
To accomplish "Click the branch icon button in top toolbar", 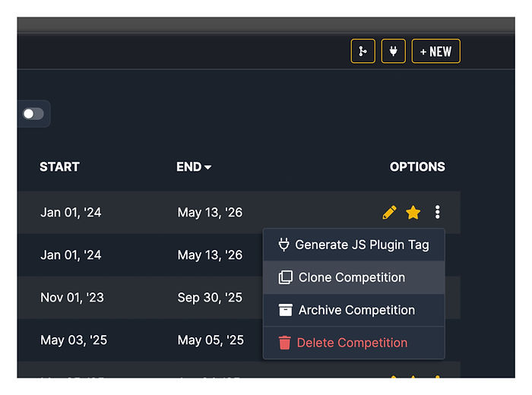I will click(x=363, y=52).
